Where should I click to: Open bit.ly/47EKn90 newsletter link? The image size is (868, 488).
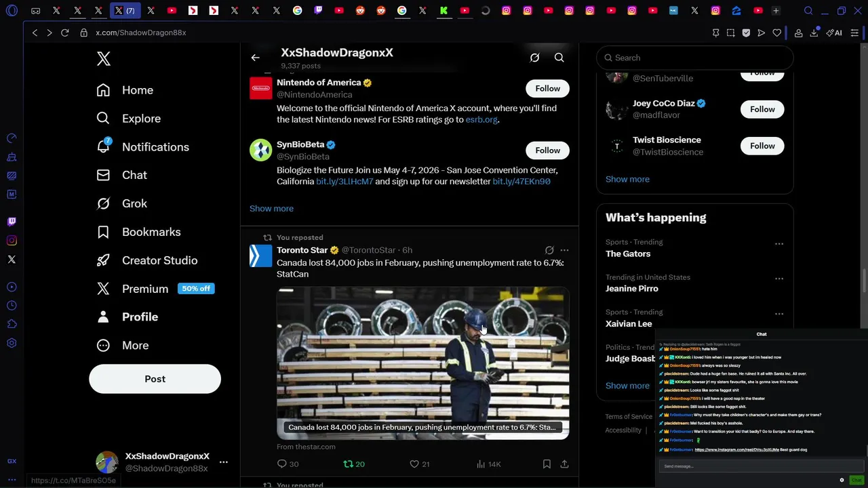521,182
